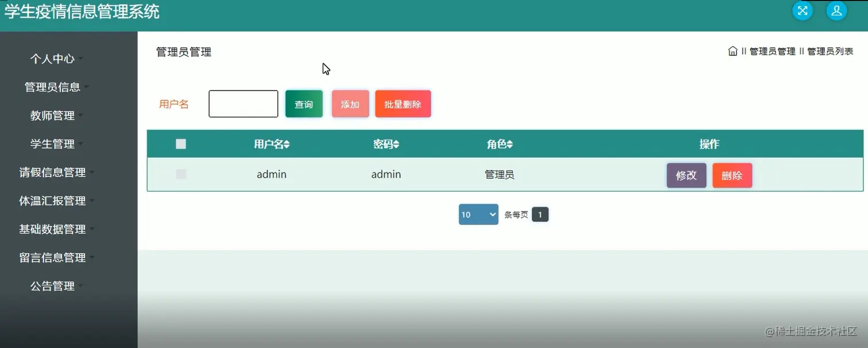This screenshot has height=348, width=868.
Task: Check the checkbox on the admin row
Action: pos(181,174)
